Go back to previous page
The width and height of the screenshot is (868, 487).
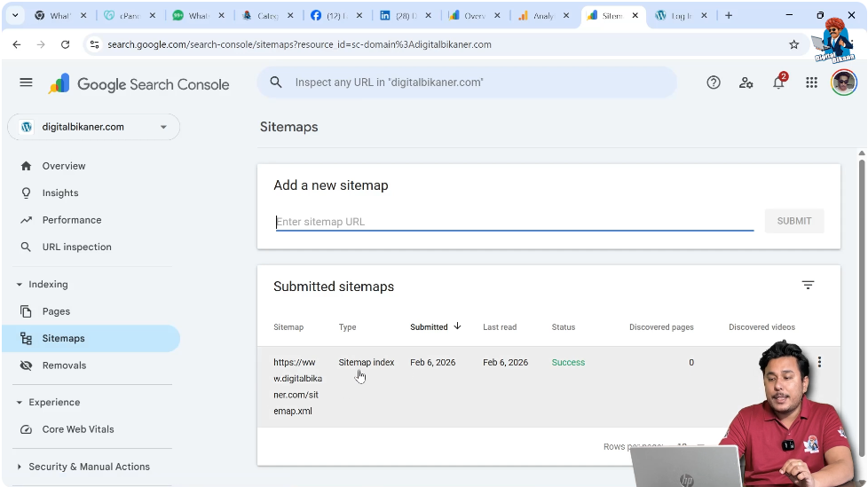(17, 44)
